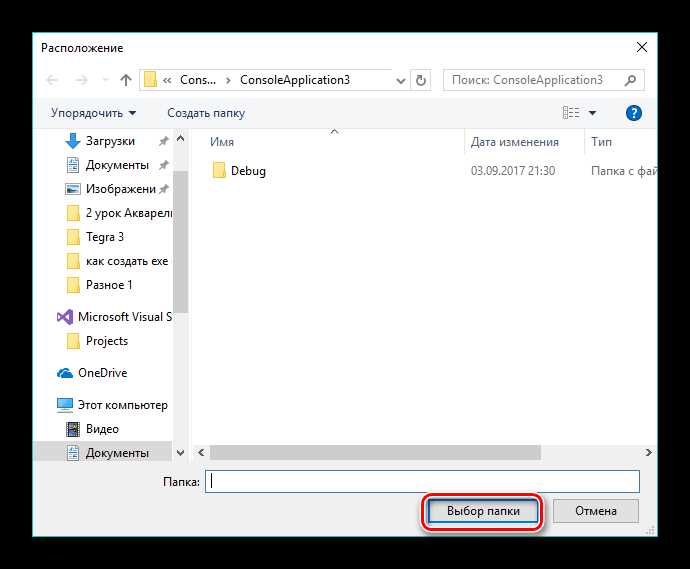Image resolution: width=690 pixels, height=569 pixels.
Task: Click the horizontal scrollbar thumb
Action: pos(375,452)
